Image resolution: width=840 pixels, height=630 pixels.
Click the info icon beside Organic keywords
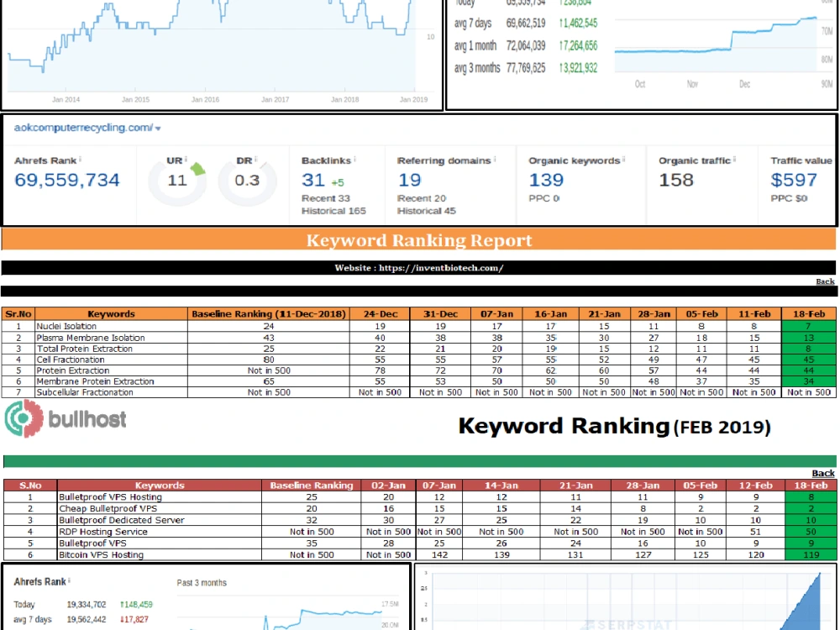pos(623,159)
